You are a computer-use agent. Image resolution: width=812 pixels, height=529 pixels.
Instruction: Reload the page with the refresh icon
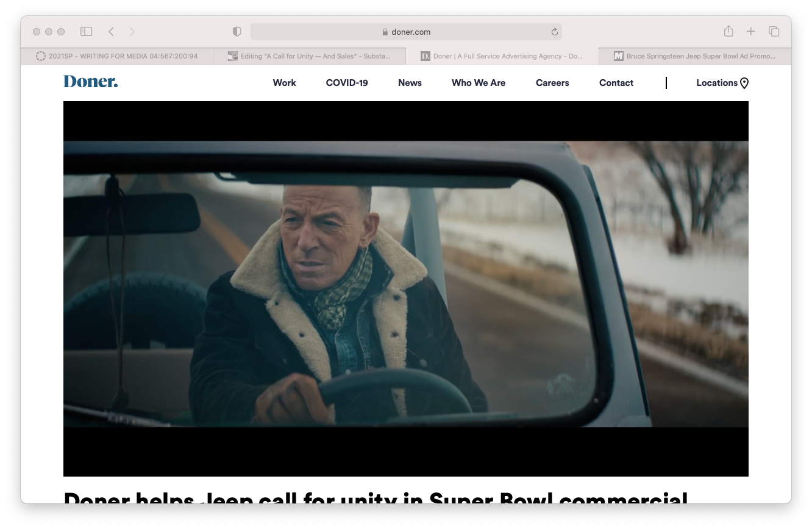554,32
